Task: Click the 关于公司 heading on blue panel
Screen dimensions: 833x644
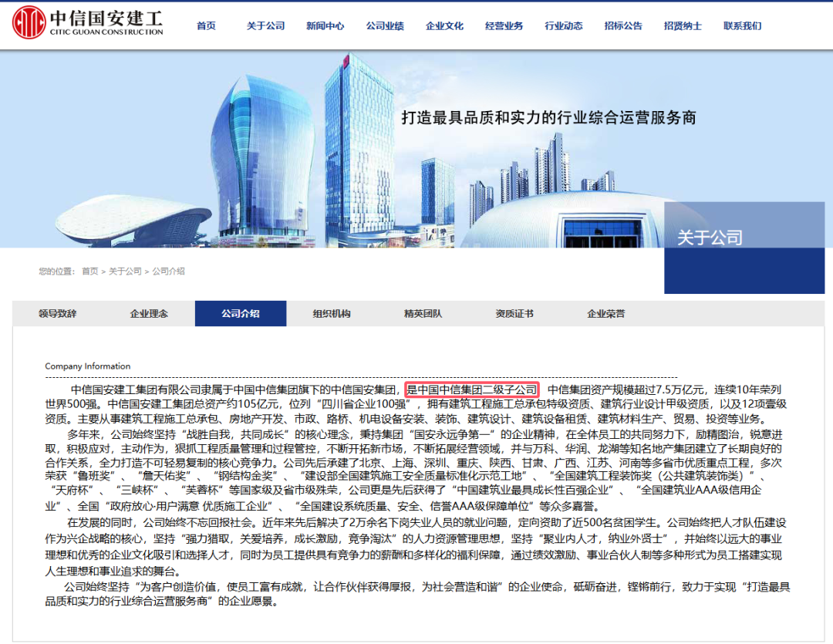Action: tap(710, 238)
